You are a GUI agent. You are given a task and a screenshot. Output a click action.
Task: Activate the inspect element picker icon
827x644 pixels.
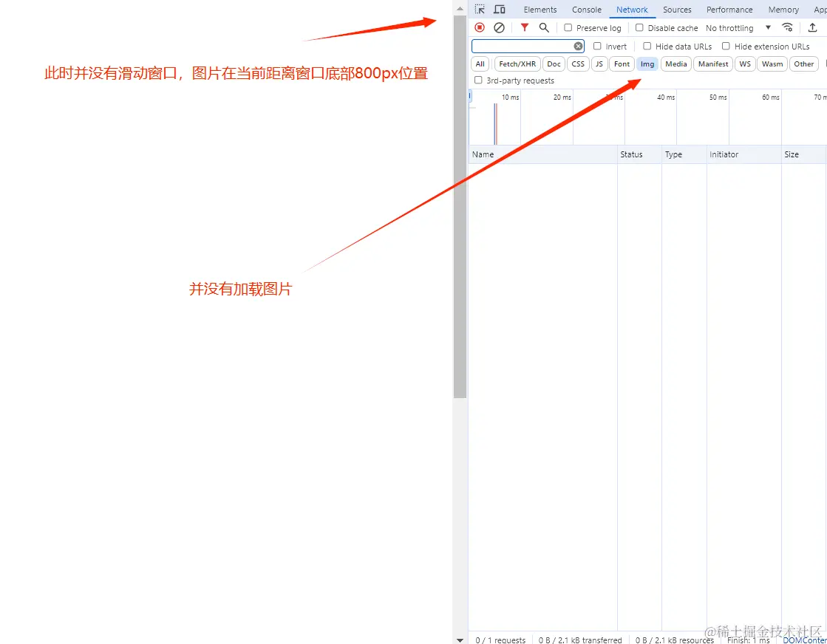(x=480, y=10)
